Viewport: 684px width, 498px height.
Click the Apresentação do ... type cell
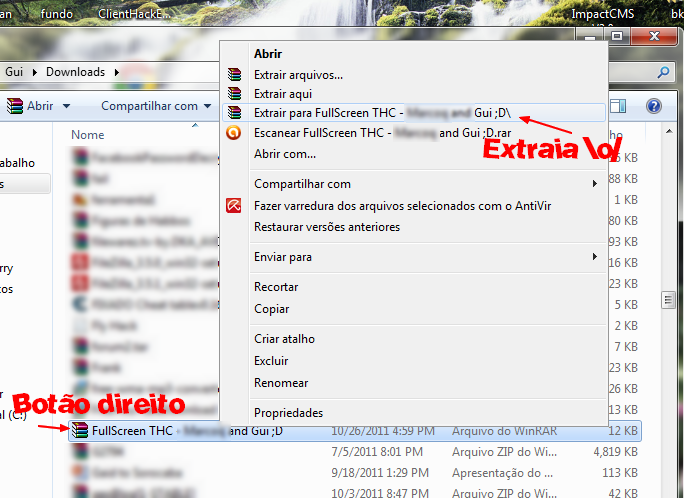(502, 473)
